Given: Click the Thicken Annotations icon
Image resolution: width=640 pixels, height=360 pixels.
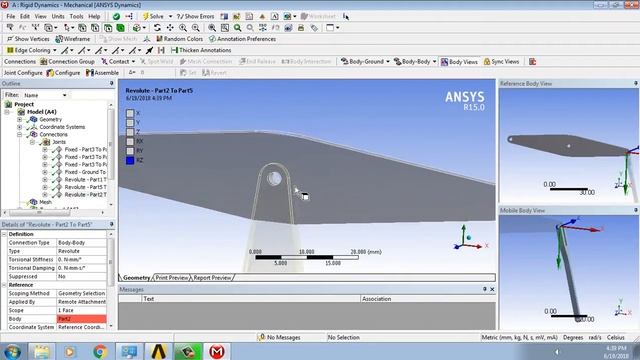Looking at the screenshot, I should tap(174, 50).
